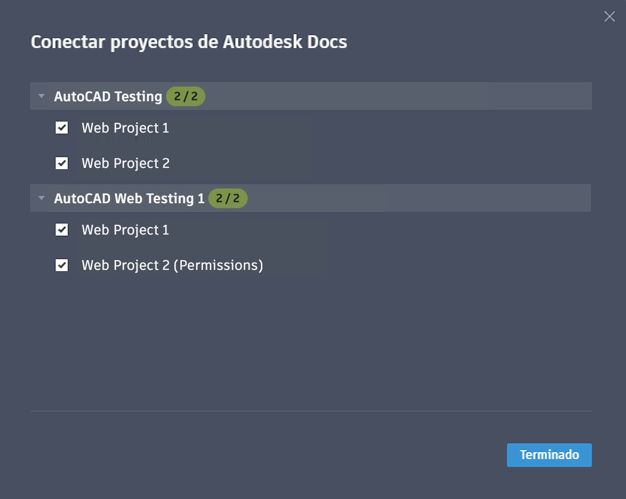Collapse the AutoCAD Web Testing 1 arrow
The height and width of the screenshot is (499, 626).
[x=42, y=198]
